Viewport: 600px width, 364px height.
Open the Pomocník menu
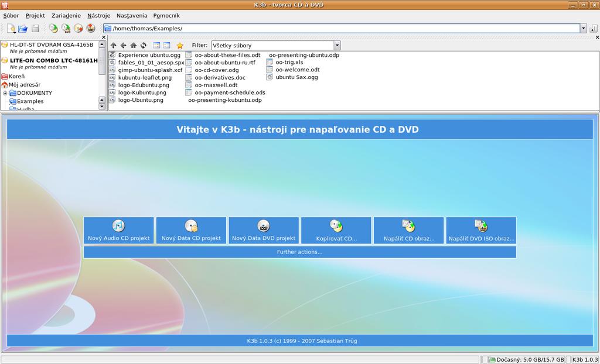pyautogui.click(x=166, y=16)
